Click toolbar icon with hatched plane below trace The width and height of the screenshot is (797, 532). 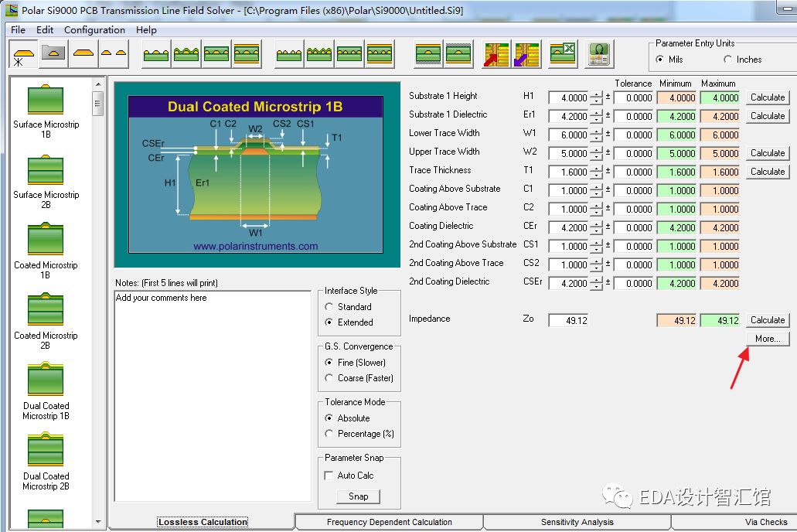(x=428, y=54)
